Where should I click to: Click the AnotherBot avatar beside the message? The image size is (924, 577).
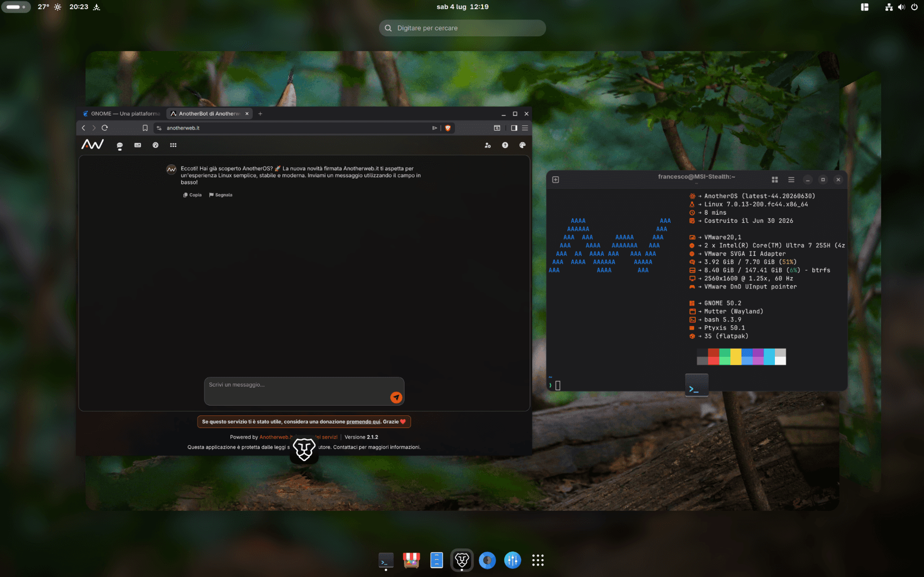pyautogui.click(x=171, y=169)
